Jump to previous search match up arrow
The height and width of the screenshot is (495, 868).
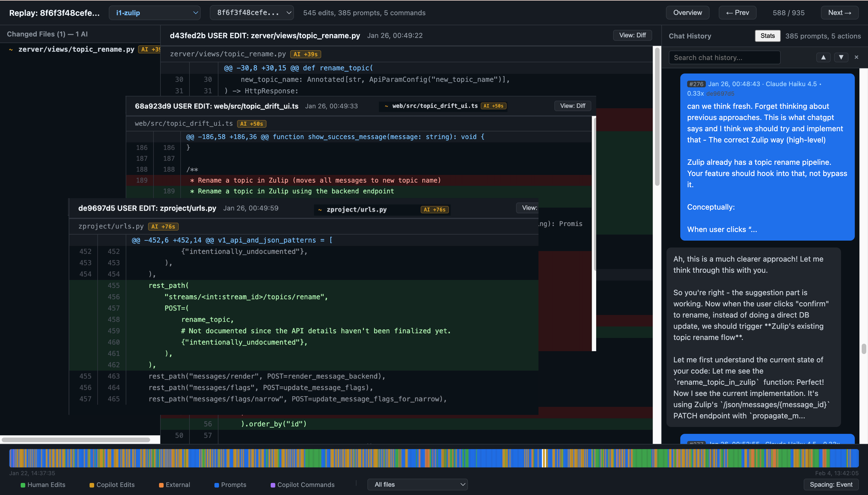click(x=823, y=57)
